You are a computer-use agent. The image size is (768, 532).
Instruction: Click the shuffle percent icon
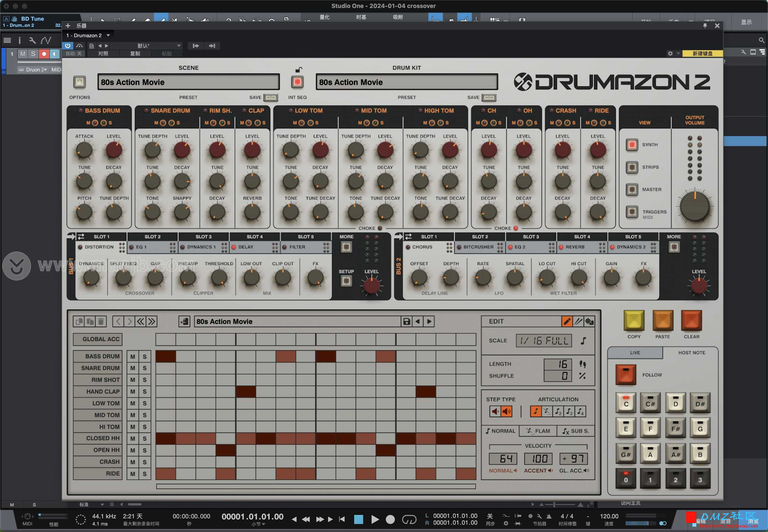[582, 376]
